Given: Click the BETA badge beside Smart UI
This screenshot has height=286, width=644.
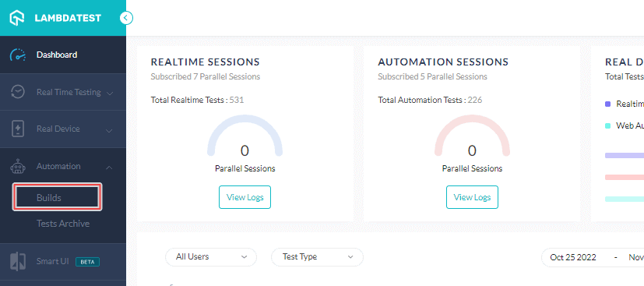Looking at the screenshot, I should [x=87, y=262].
